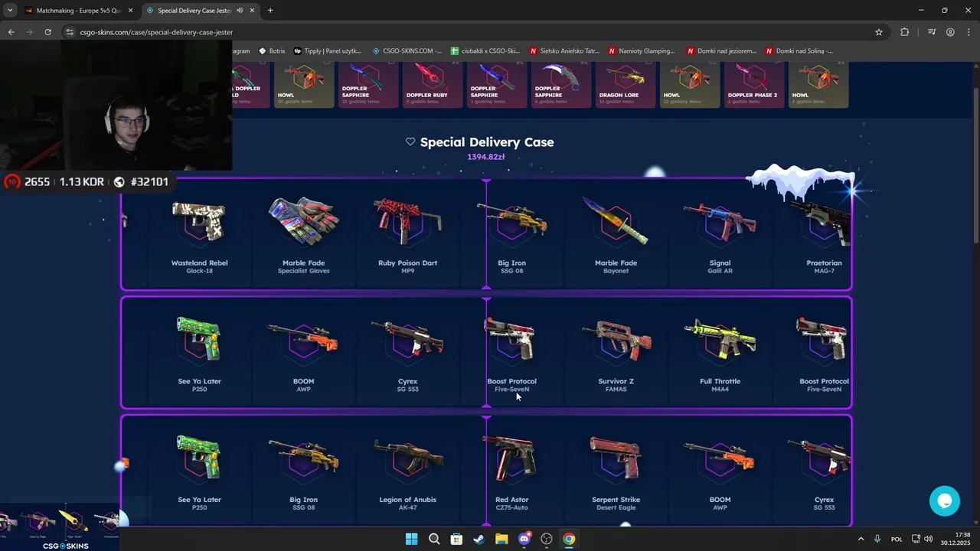Select the Special Delivery Case Jester tab
The height and width of the screenshot is (551, 980).
click(201, 11)
